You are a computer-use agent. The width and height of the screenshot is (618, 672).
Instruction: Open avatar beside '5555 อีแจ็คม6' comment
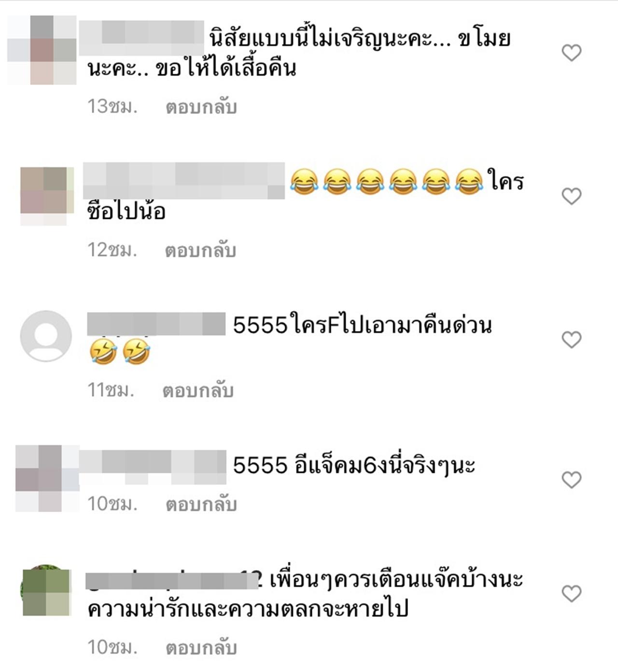pos(47,478)
